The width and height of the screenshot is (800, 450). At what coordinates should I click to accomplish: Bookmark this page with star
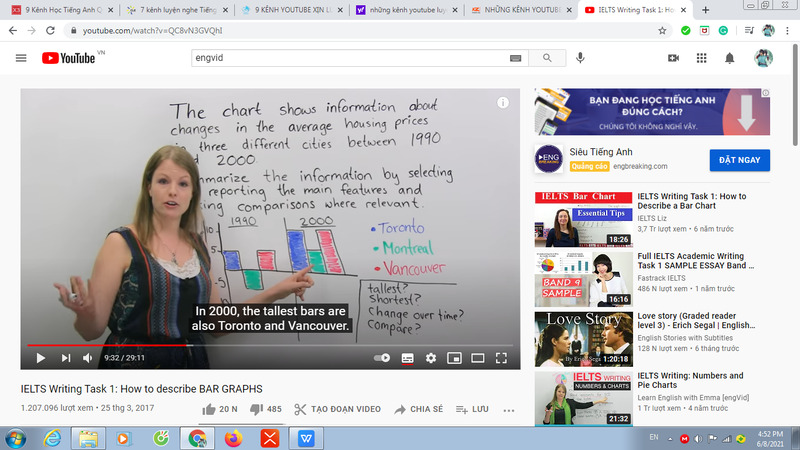click(662, 31)
